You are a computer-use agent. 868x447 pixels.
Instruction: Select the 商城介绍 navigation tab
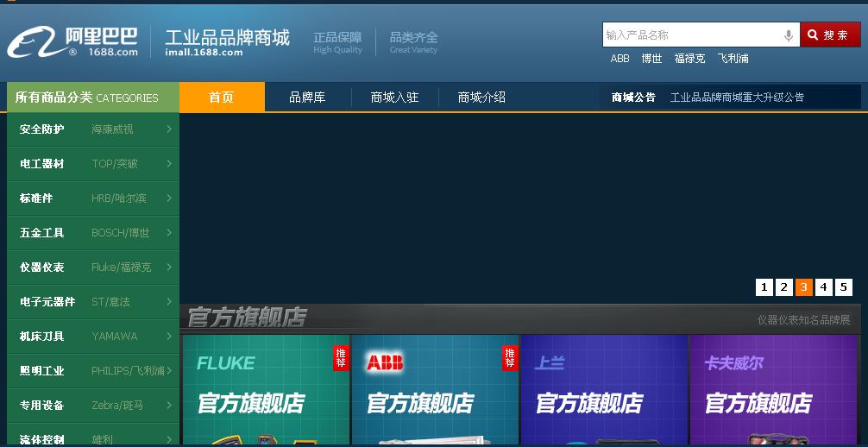tap(481, 97)
